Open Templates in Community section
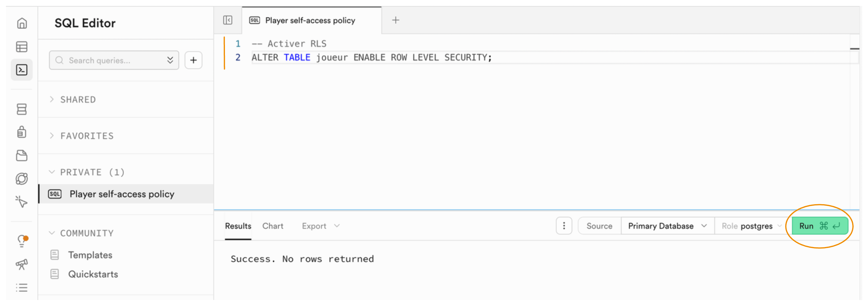The width and height of the screenshot is (868, 306). pyautogui.click(x=90, y=255)
